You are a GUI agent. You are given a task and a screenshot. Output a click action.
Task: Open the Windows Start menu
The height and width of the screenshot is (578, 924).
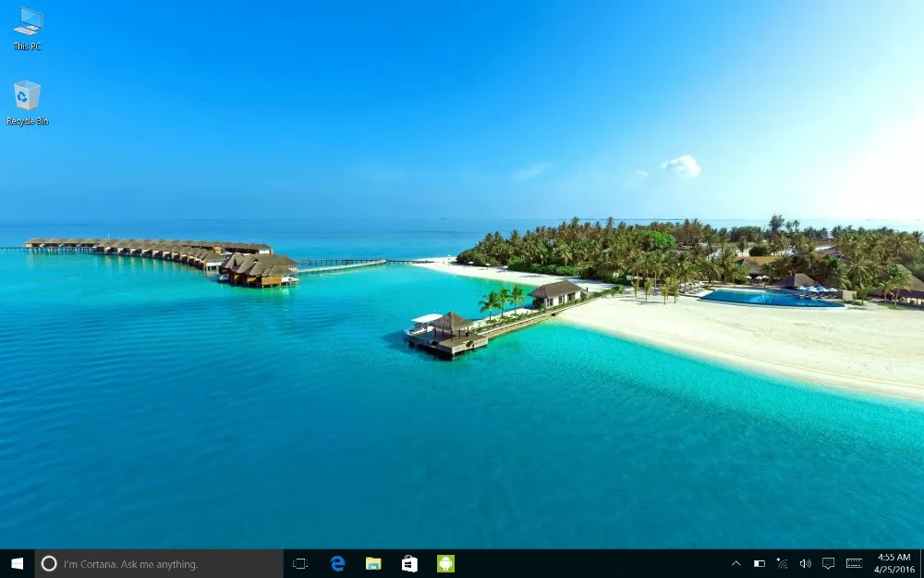(x=17, y=564)
